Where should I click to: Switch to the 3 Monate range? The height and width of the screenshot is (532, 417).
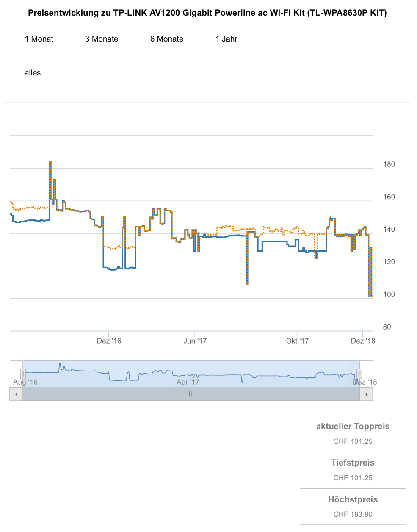(x=102, y=39)
